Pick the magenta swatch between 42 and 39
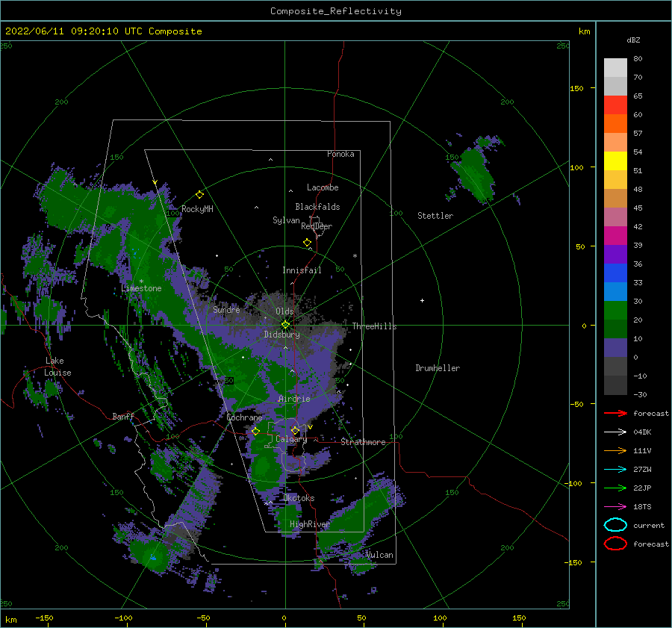This screenshot has height=628, width=672. point(615,236)
